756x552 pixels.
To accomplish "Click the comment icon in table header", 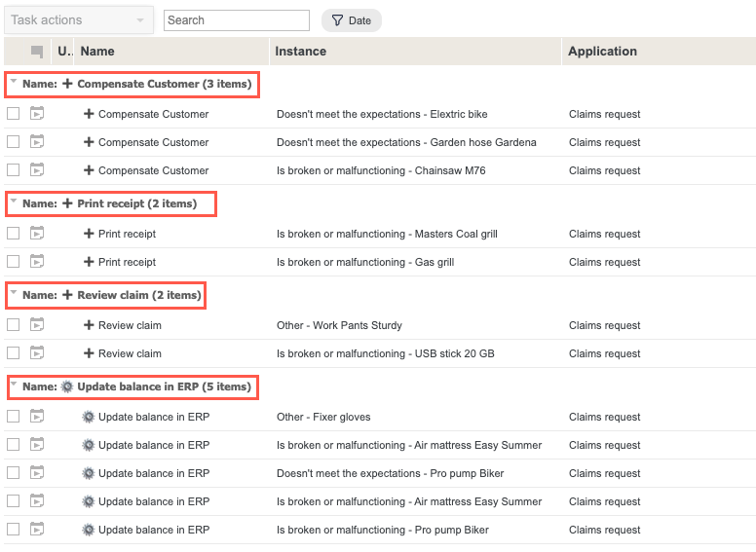I will click(x=37, y=52).
